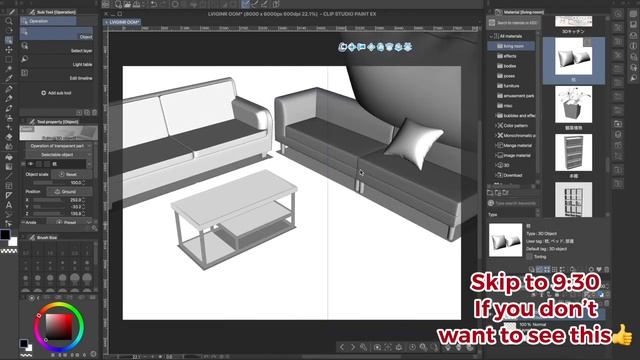Choose the Edit timeline sub tool
The height and width of the screenshot is (360, 640).
click(x=57, y=75)
